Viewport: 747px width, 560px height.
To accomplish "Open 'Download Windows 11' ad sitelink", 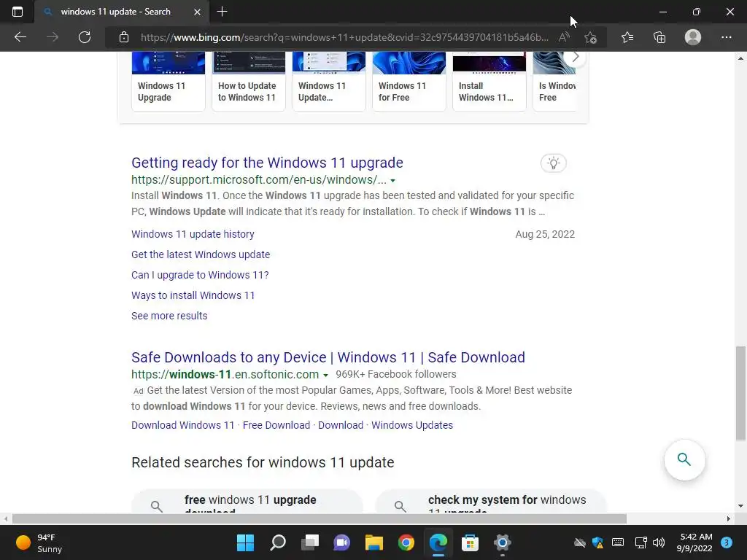I will (183, 425).
